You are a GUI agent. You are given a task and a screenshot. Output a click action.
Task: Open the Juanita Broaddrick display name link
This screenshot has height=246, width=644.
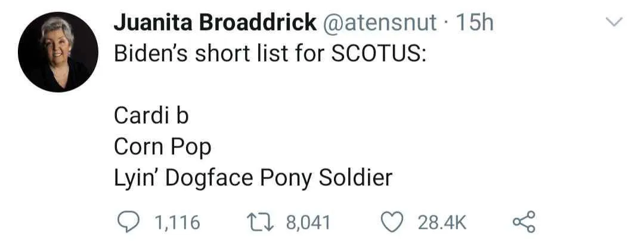coord(215,23)
